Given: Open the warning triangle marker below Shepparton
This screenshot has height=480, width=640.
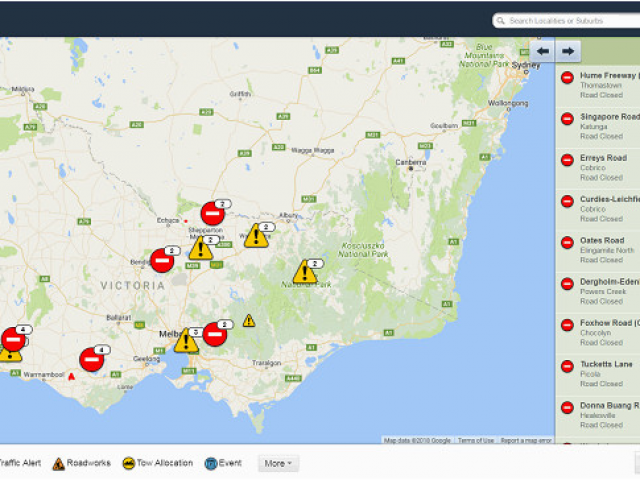Looking at the screenshot, I should 200,249.
